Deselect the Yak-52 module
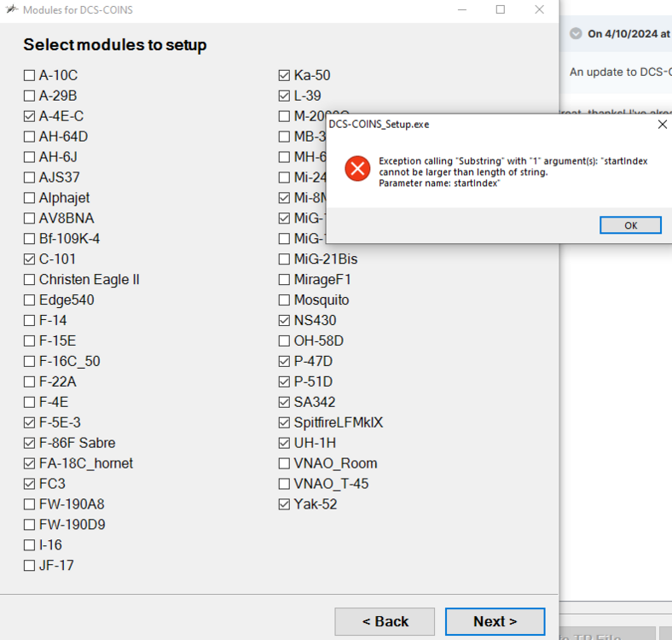 [285, 505]
